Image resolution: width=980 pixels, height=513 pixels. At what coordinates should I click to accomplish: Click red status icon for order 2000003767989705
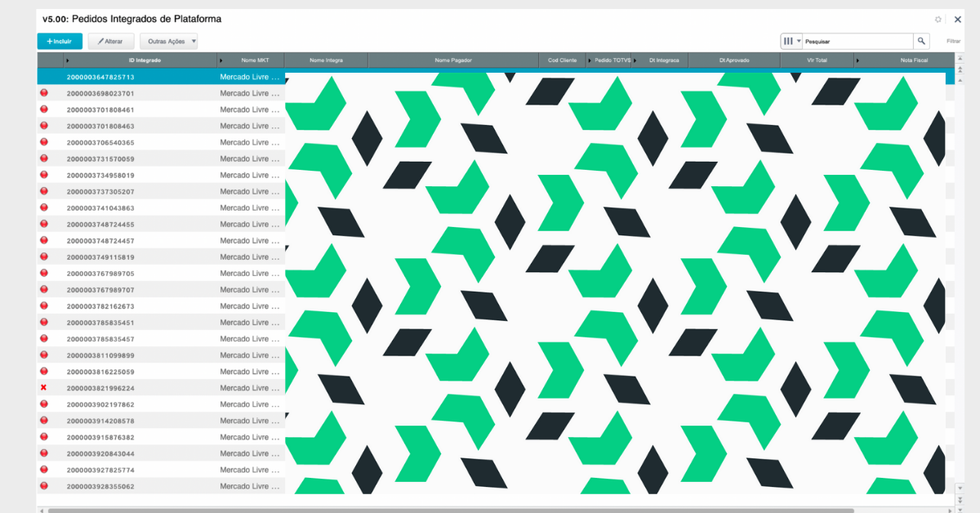(43, 273)
